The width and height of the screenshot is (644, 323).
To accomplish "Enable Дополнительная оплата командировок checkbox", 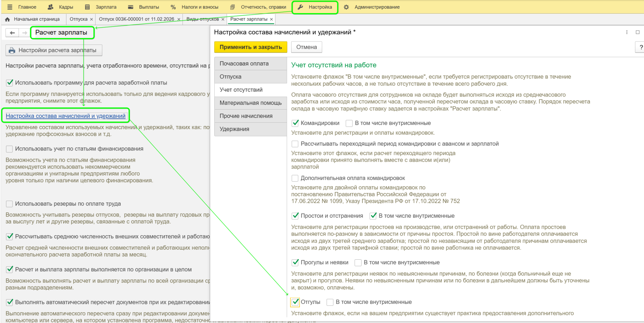I will (x=295, y=178).
